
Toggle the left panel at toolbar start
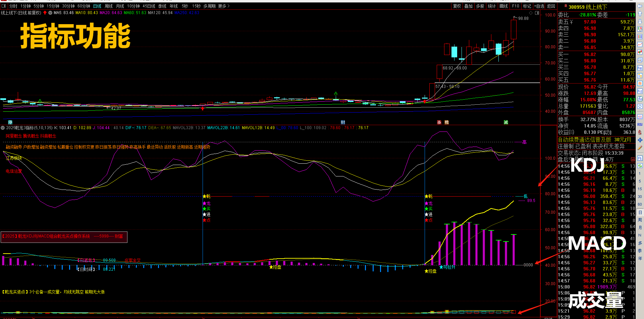4,6
